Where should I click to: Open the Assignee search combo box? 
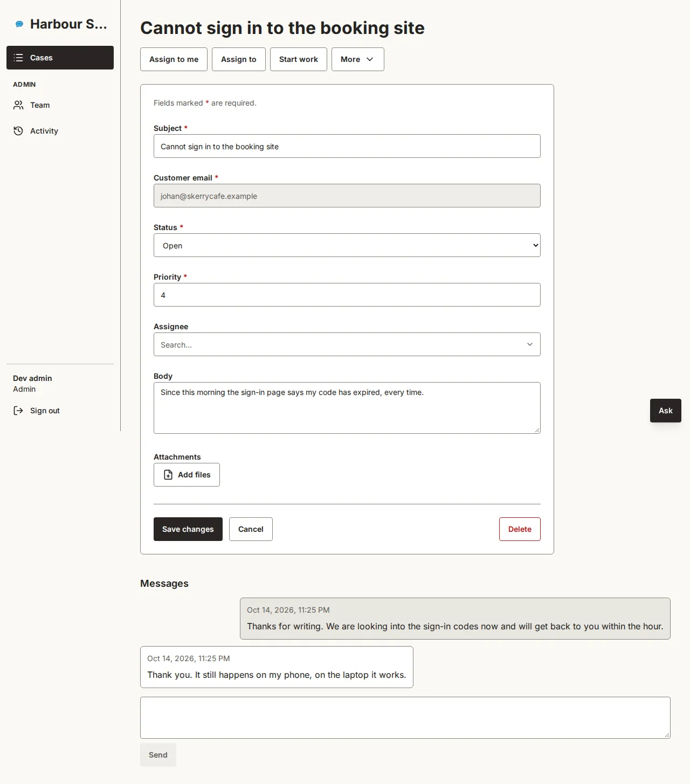point(347,344)
